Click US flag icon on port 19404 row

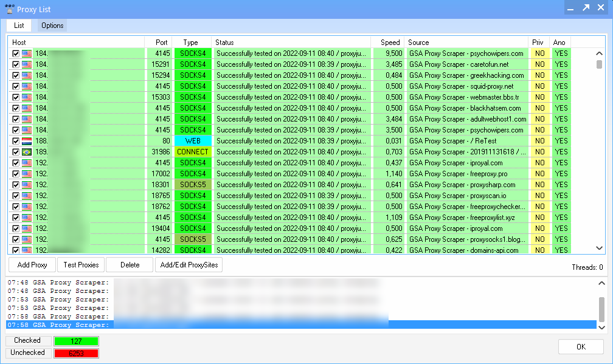click(x=27, y=228)
